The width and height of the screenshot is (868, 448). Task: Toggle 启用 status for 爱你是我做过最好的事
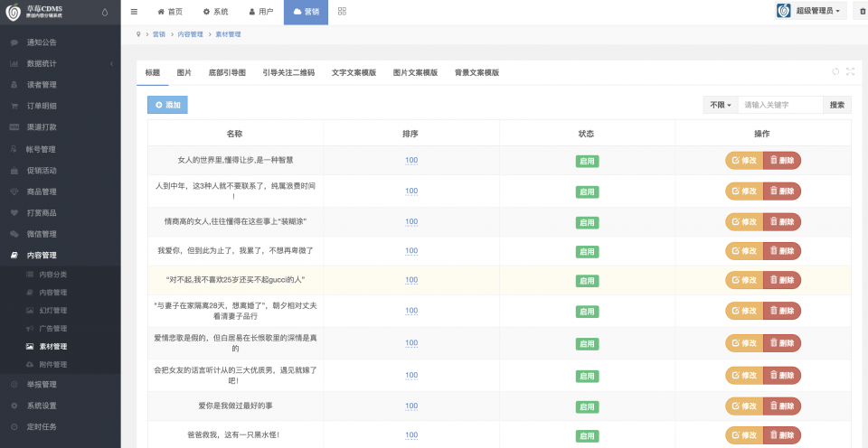coord(587,406)
